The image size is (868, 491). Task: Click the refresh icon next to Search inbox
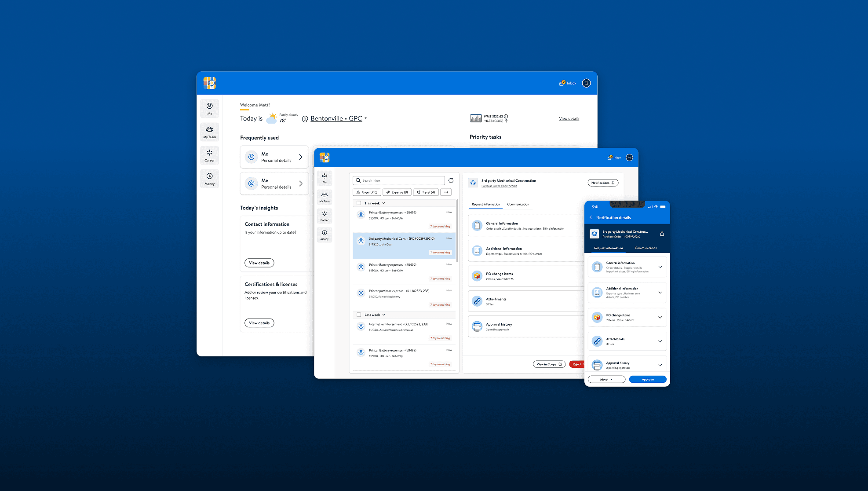[451, 180]
